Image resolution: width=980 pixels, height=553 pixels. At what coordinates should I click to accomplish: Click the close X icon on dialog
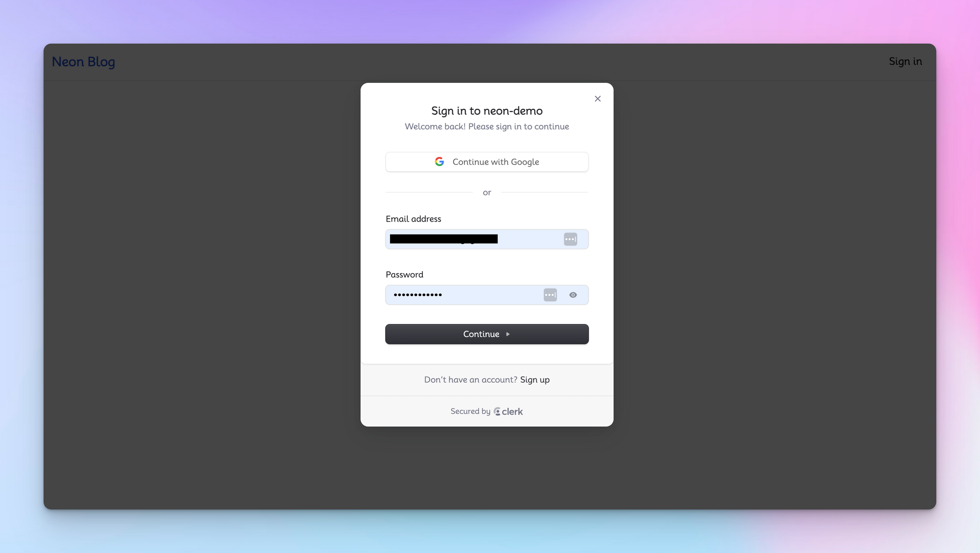click(598, 99)
